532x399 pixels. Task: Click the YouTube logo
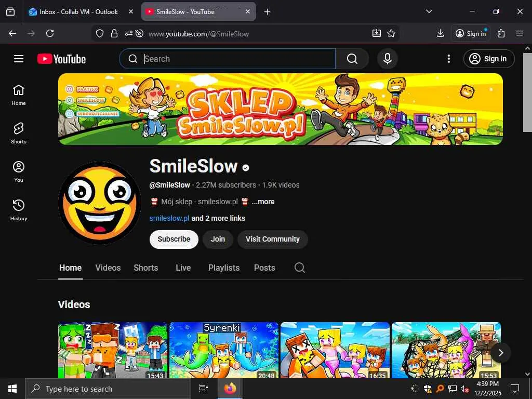pyautogui.click(x=61, y=59)
